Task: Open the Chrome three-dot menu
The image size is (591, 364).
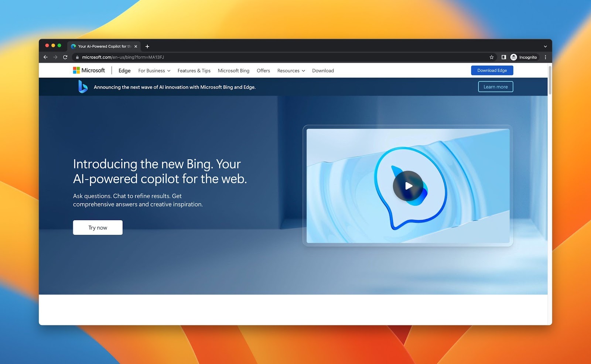Action: coord(545,57)
